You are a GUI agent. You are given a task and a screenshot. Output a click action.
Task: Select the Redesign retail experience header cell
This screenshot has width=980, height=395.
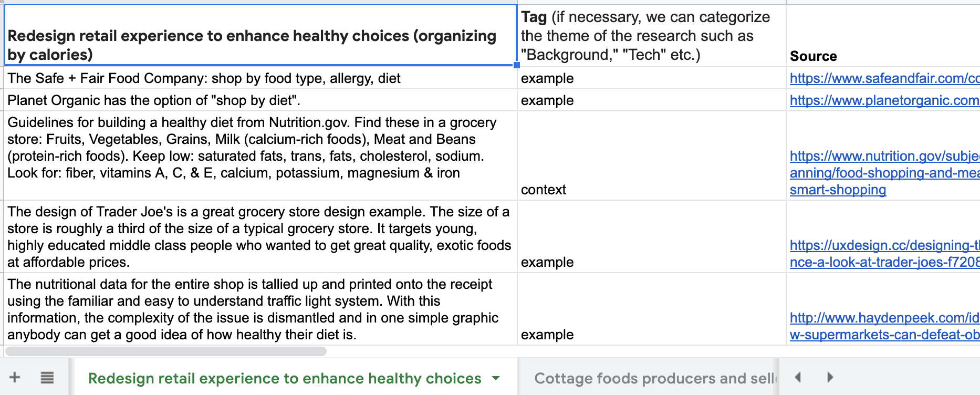tap(260, 36)
